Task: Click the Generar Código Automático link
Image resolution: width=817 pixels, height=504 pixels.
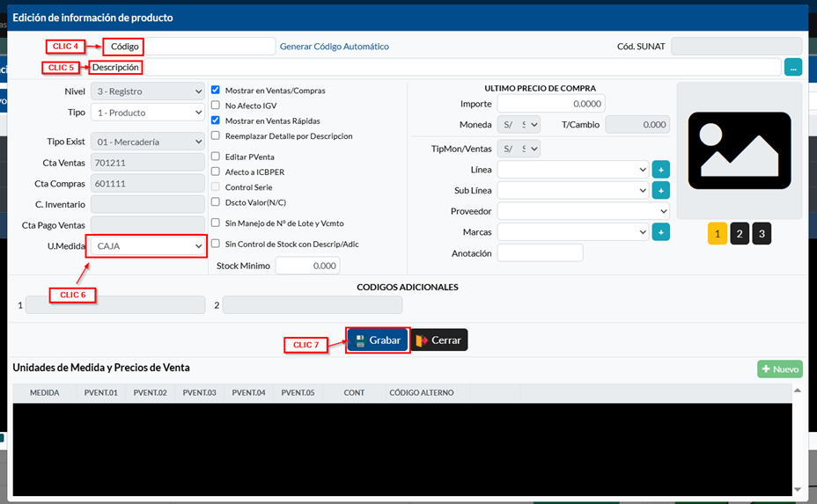Action: tap(334, 47)
